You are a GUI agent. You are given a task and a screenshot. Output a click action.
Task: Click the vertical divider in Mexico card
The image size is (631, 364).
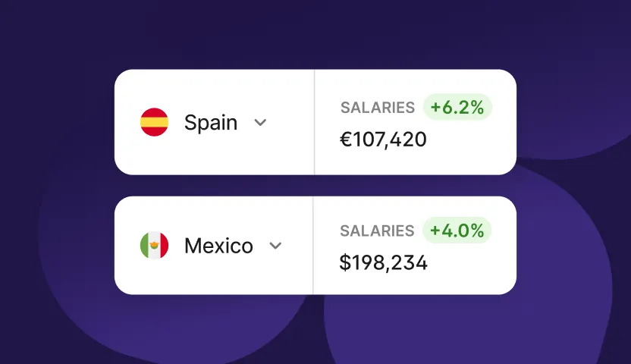(313, 246)
